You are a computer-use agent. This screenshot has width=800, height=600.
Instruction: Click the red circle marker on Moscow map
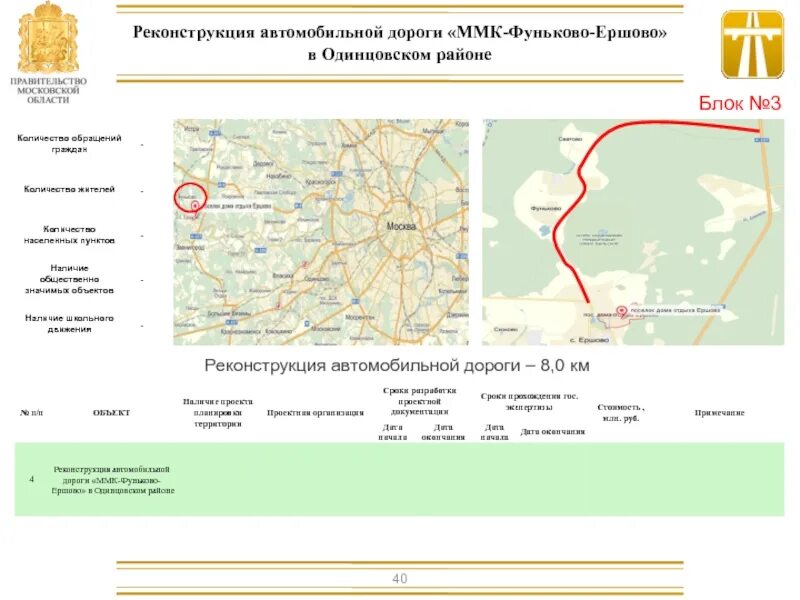[190, 196]
